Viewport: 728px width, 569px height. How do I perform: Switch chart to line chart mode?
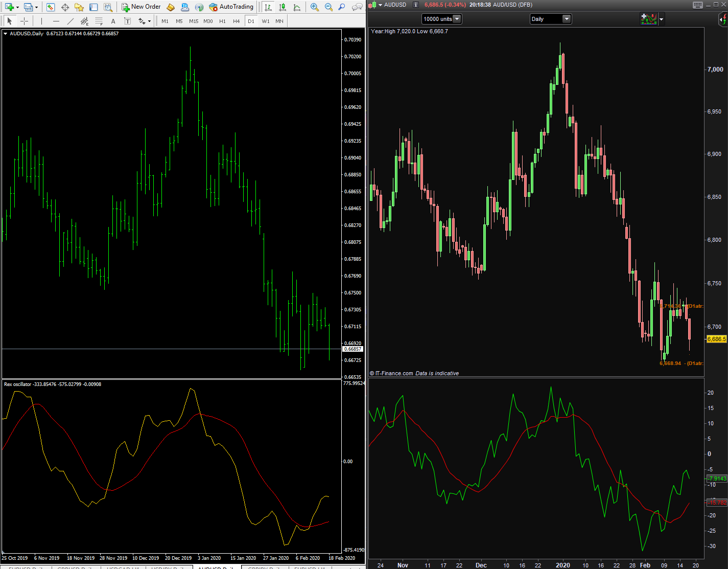pyautogui.click(x=297, y=7)
